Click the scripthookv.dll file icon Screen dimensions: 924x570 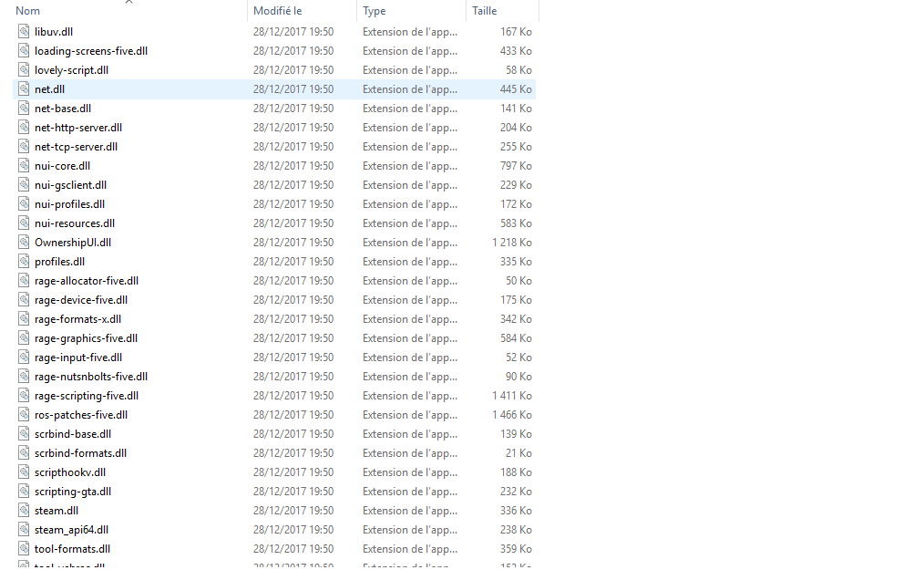[x=24, y=472]
